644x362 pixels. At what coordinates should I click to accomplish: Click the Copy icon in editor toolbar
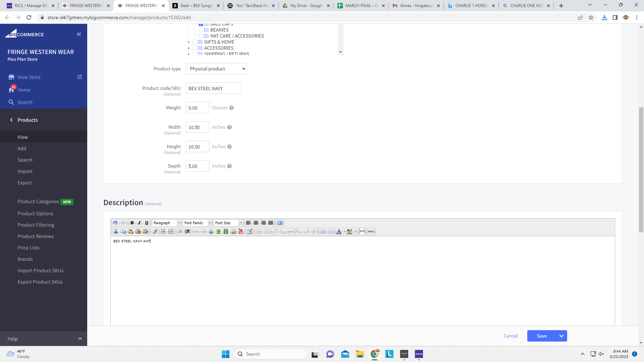click(x=123, y=232)
